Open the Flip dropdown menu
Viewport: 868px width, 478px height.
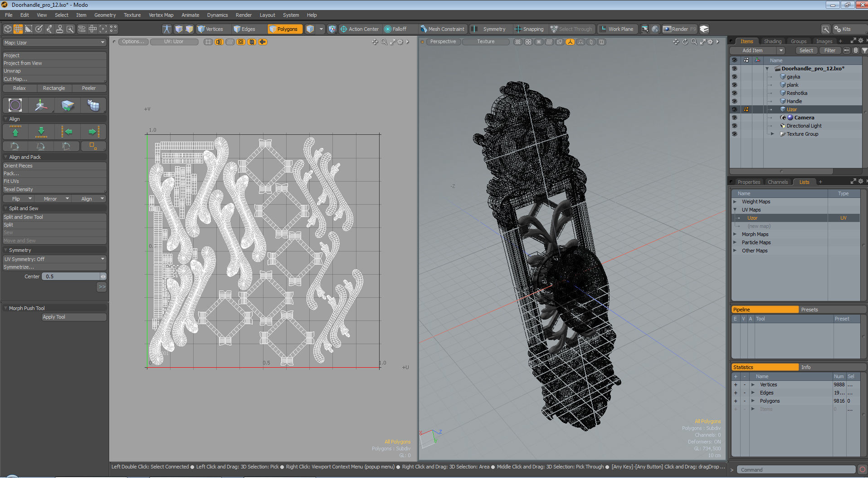click(18, 199)
